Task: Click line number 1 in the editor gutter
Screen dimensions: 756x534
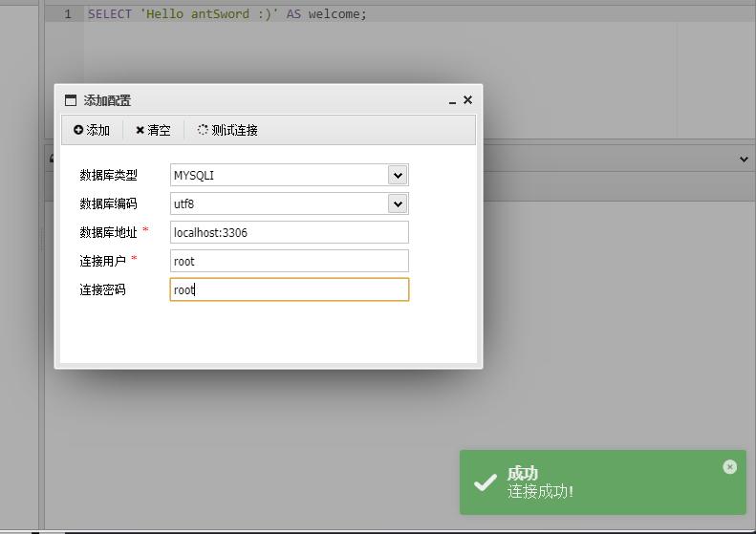Action: pyautogui.click(x=68, y=14)
